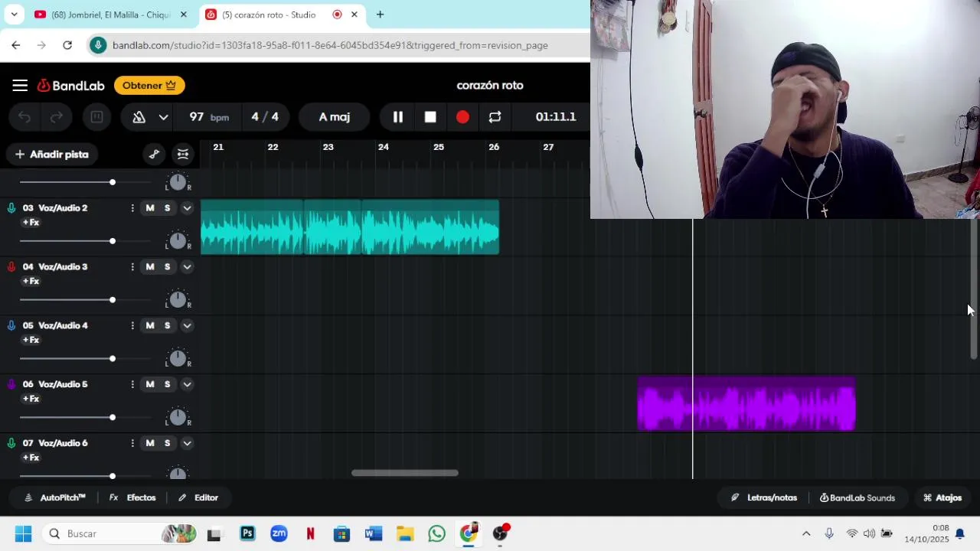Image resolution: width=980 pixels, height=551 pixels.
Task: Mute track 04 Voz/Audio 3
Action: 150,267
